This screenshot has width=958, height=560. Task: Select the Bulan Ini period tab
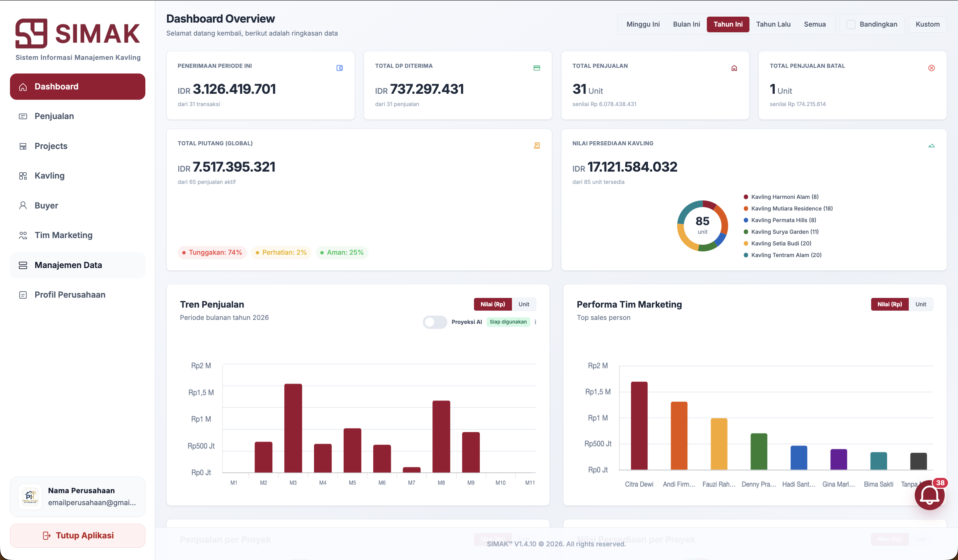(686, 24)
